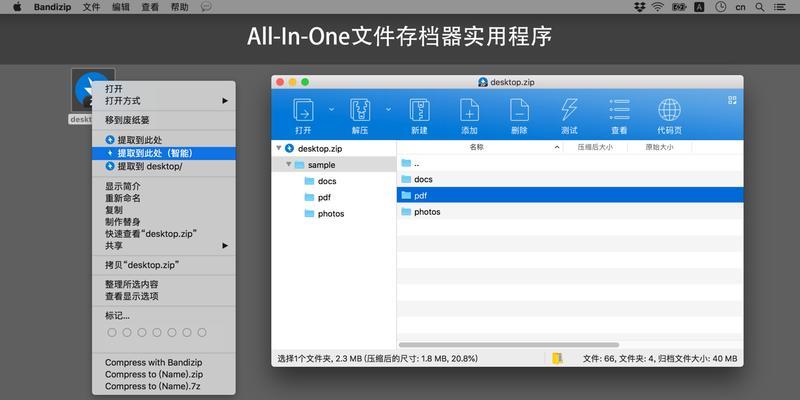Choose 标记... in context menu
Screen dimensions: 800x400
(x=164, y=316)
